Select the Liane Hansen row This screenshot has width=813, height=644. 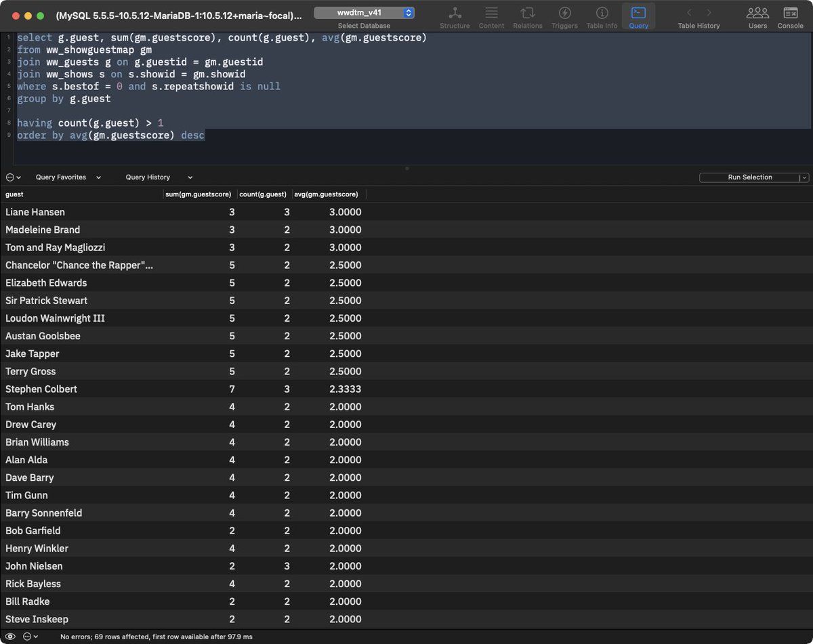(x=406, y=212)
